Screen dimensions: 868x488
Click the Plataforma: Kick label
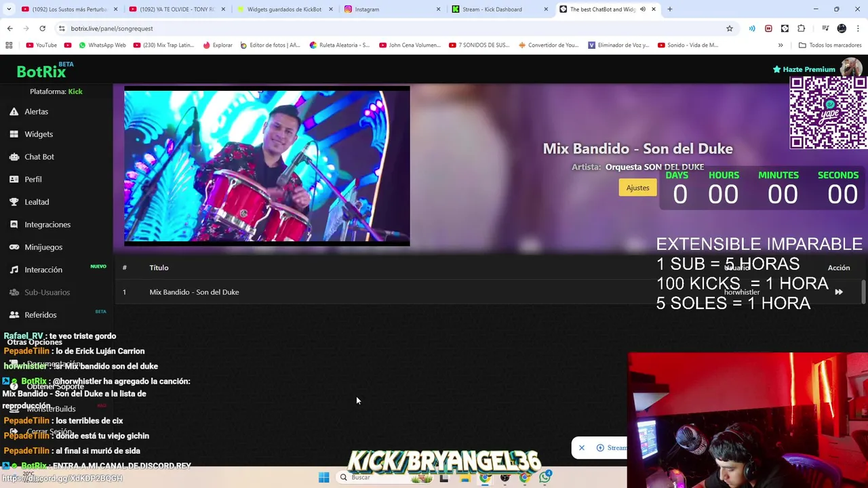(56, 91)
